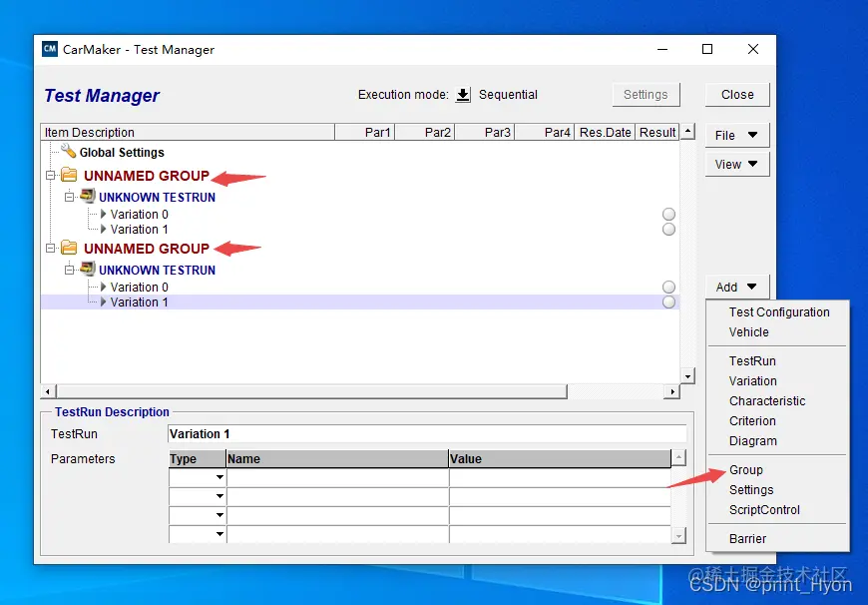Choose Vehicle from Add menu
Viewport: 868px width, 605px height.
pos(748,332)
